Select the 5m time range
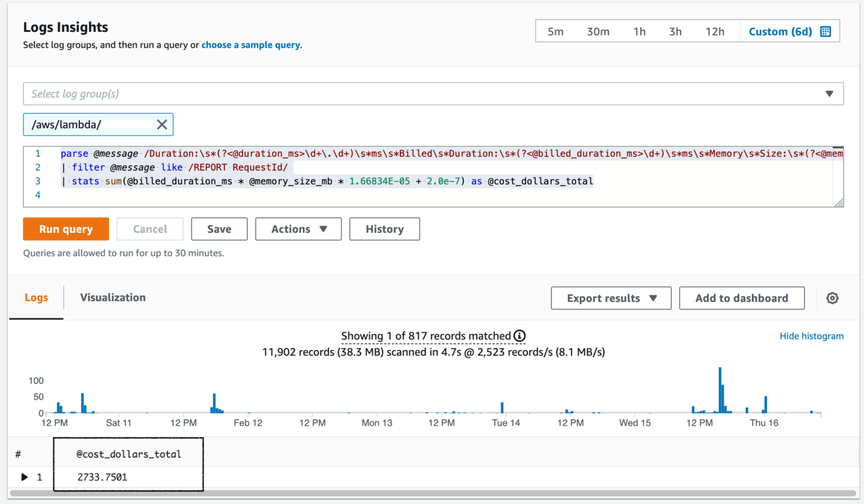Viewport: 864px width, 504px height. [x=555, y=31]
